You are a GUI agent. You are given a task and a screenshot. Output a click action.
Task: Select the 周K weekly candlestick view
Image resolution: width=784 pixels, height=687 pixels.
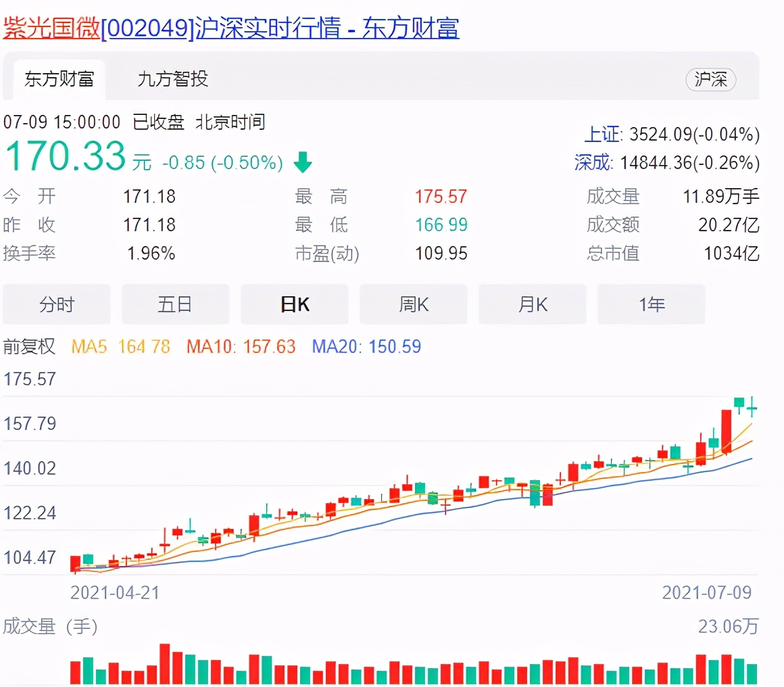pos(413,304)
